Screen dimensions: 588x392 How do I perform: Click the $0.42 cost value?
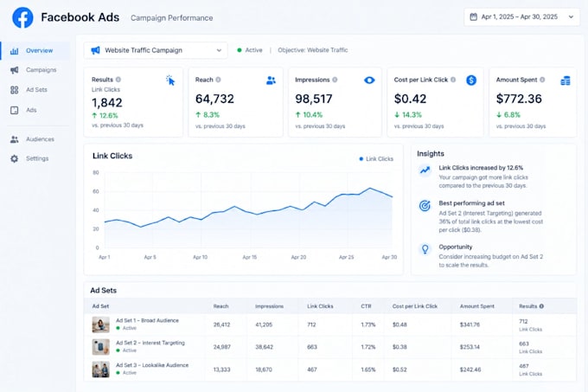pos(410,99)
